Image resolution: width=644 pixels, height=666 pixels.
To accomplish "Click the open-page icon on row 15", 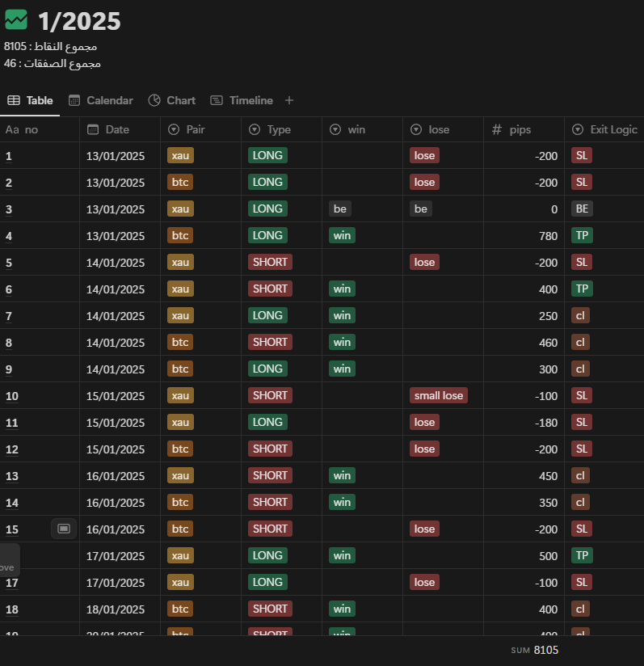I will click(64, 529).
